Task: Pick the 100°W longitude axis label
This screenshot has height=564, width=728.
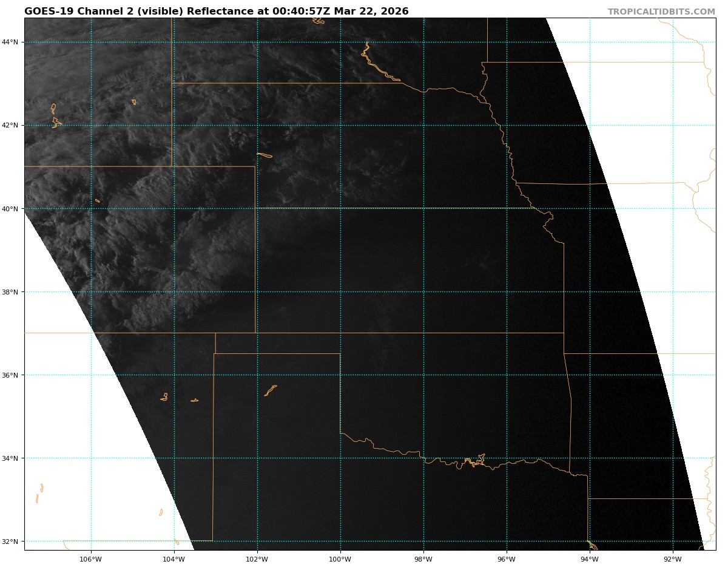Action: point(340,559)
